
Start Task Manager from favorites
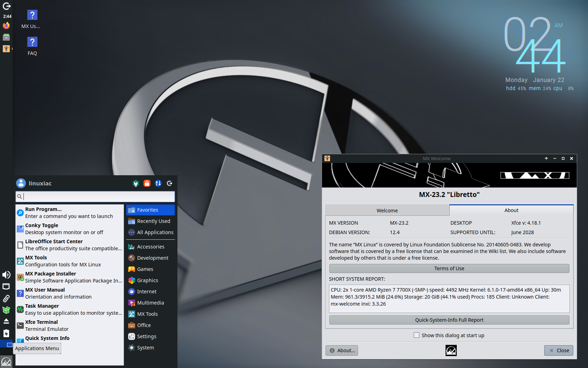[x=70, y=309]
